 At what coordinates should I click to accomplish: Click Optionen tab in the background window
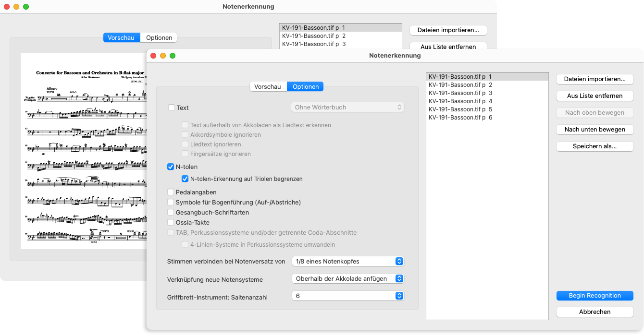(x=159, y=38)
